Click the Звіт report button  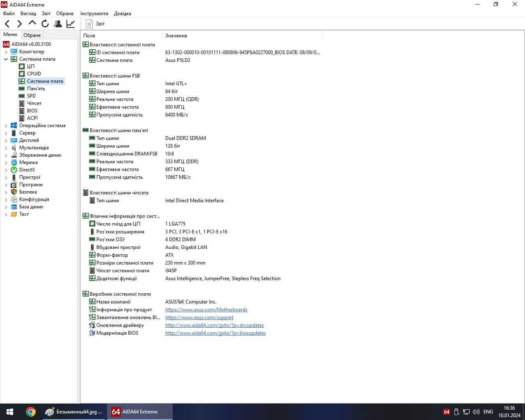[95, 24]
